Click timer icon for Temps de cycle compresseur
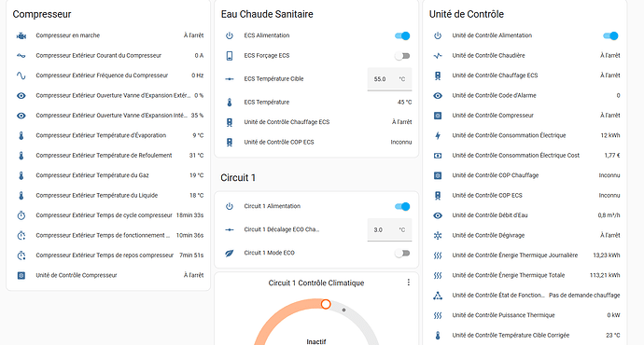This screenshot has width=644, height=345. (x=21, y=215)
